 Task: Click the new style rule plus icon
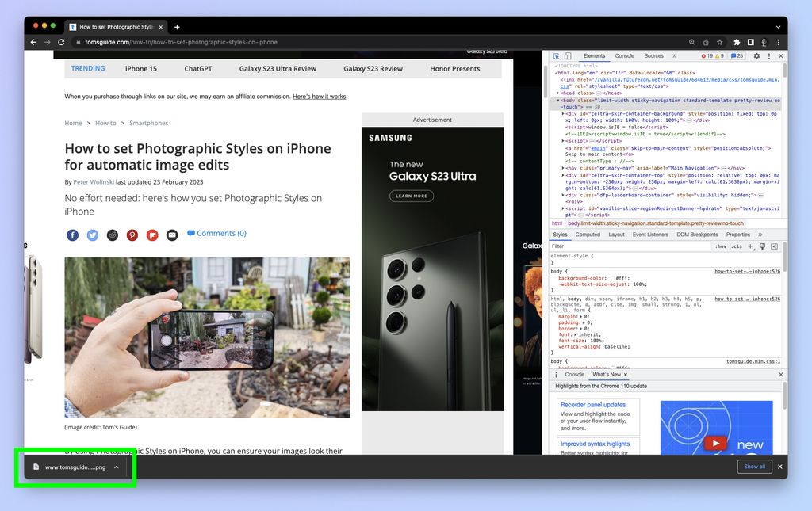pos(750,246)
